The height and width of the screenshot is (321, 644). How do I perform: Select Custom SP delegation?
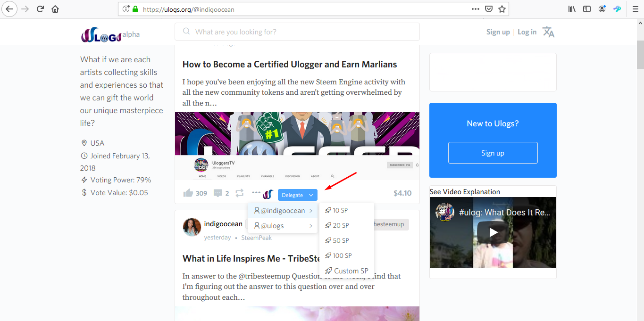tap(347, 271)
